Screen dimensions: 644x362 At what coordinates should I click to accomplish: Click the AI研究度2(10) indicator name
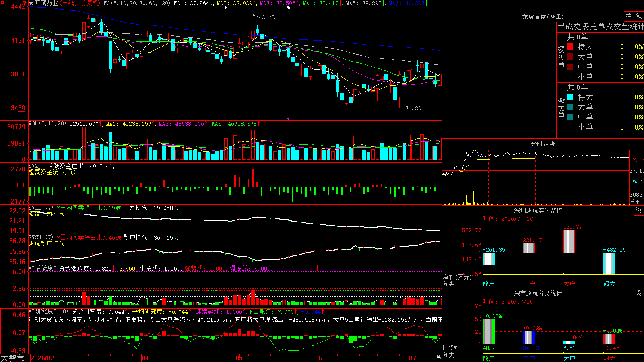point(48,311)
